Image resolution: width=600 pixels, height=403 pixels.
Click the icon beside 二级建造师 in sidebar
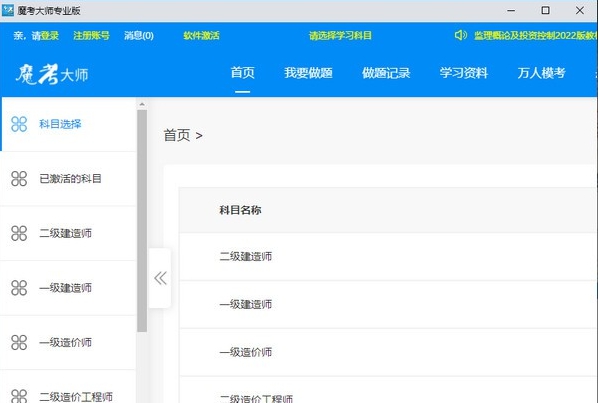pos(19,233)
